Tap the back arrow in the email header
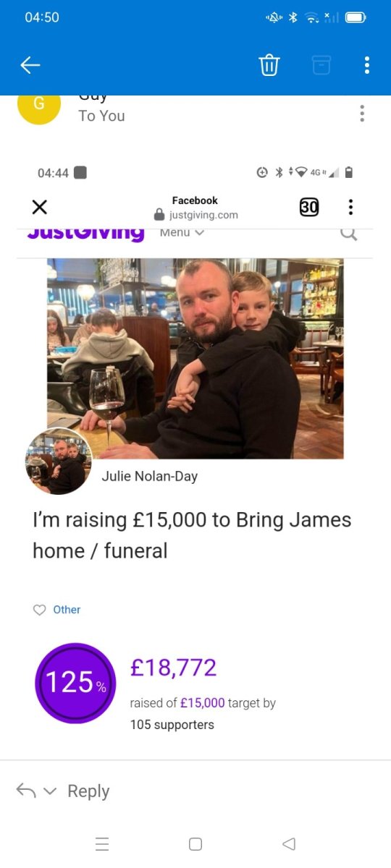This screenshot has width=391, height=868. 30,65
